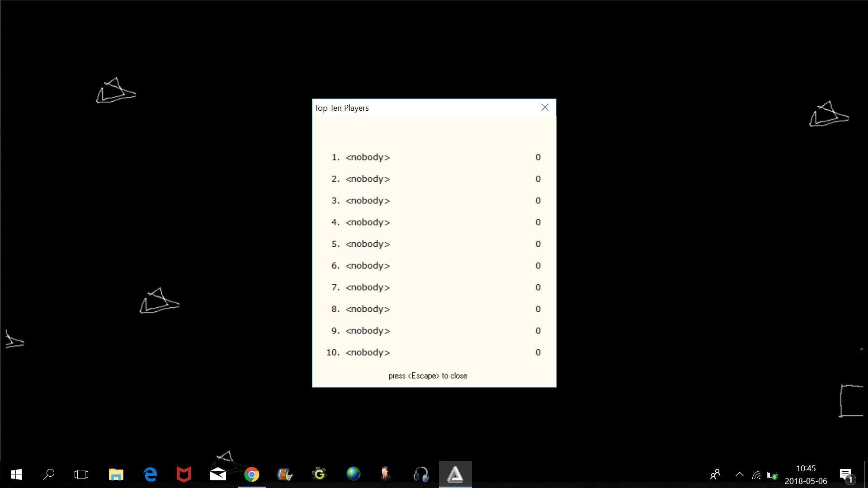Switch to Google Chrome
Image resolution: width=868 pixels, height=488 pixels.
(252, 474)
